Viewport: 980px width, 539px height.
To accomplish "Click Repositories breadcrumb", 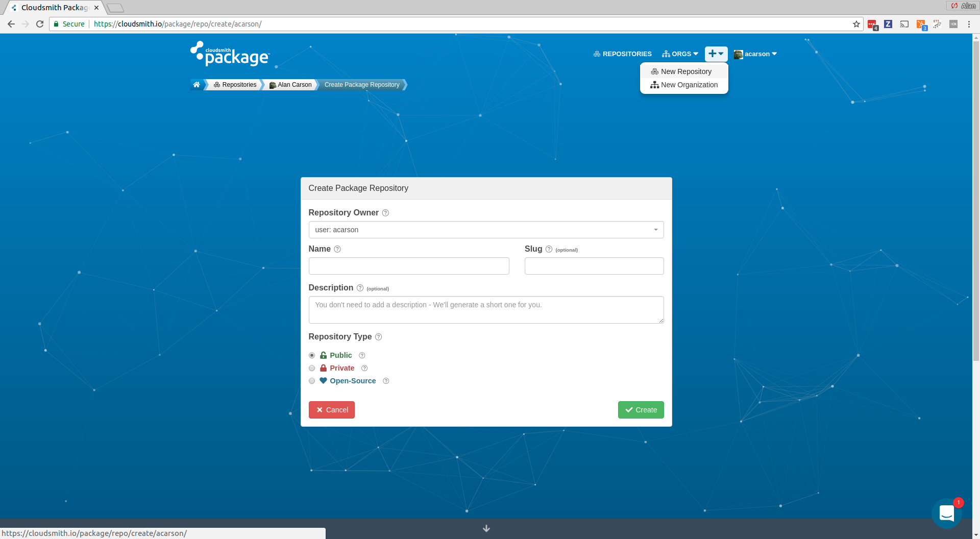I will (235, 85).
